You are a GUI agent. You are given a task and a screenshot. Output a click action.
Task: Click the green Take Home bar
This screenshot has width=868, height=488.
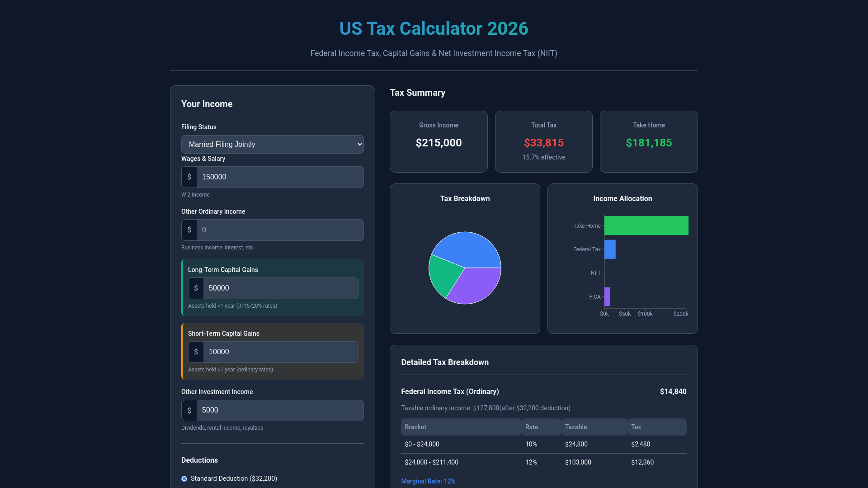click(x=646, y=225)
